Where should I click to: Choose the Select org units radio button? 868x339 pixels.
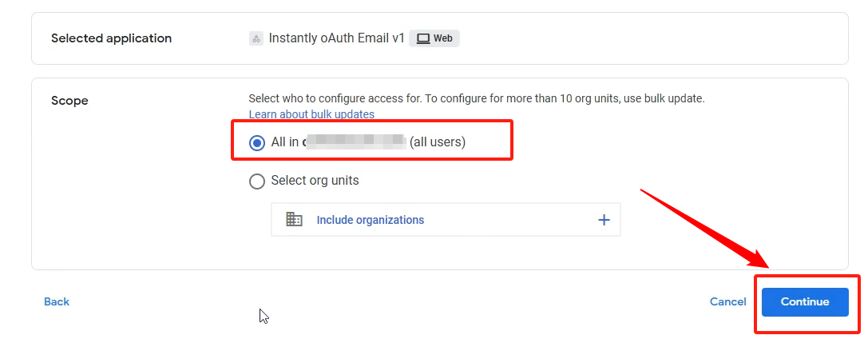[x=257, y=181]
